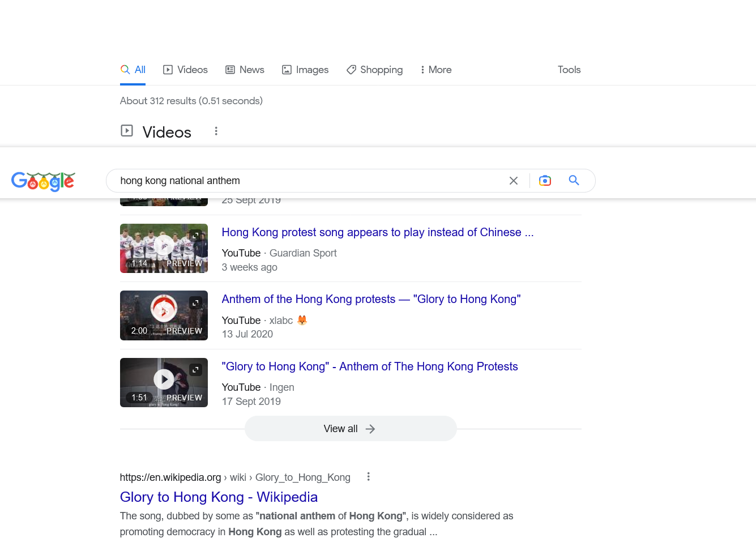The width and height of the screenshot is (756, 542).
Task: Click the '13 Jul 2020' date text
Action: tap(247, 334)
